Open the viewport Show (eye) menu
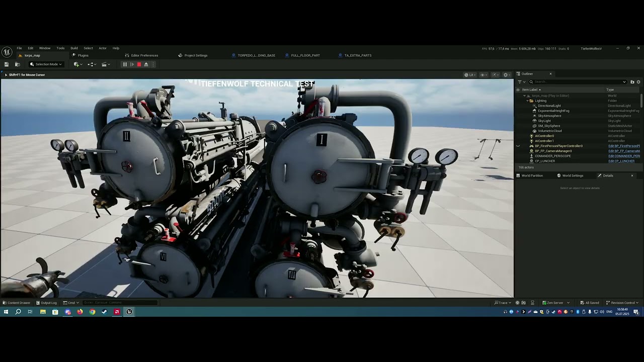Viewport: 644px width, 362px height. [484, 75]
